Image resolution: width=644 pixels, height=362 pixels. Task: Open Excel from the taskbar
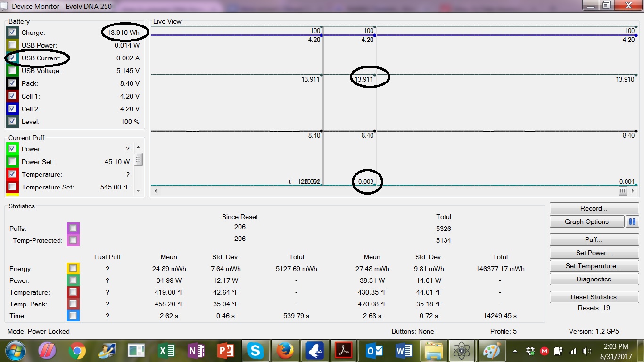pyautogui.click(x=166, y=351)
